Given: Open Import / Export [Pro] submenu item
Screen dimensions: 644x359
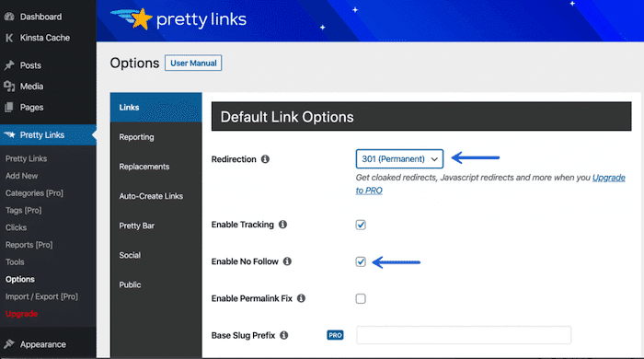Looking at the screenshot, I should pos(41,296).
